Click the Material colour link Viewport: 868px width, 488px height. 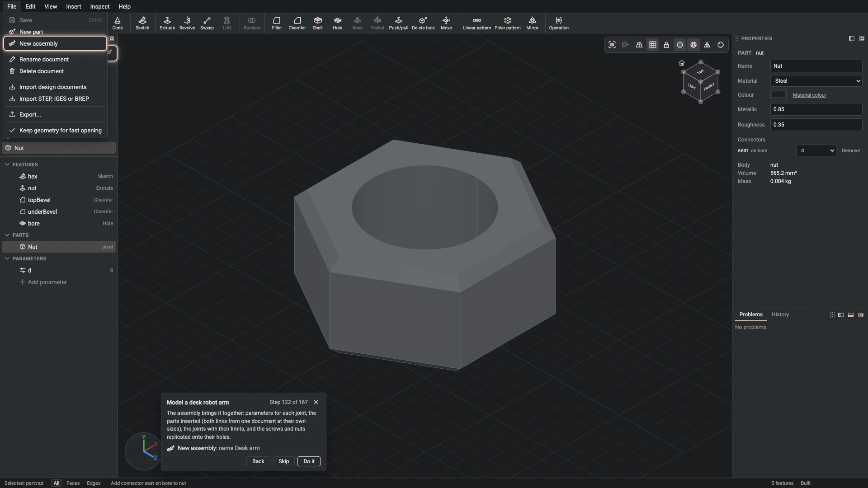coord(809,95)
